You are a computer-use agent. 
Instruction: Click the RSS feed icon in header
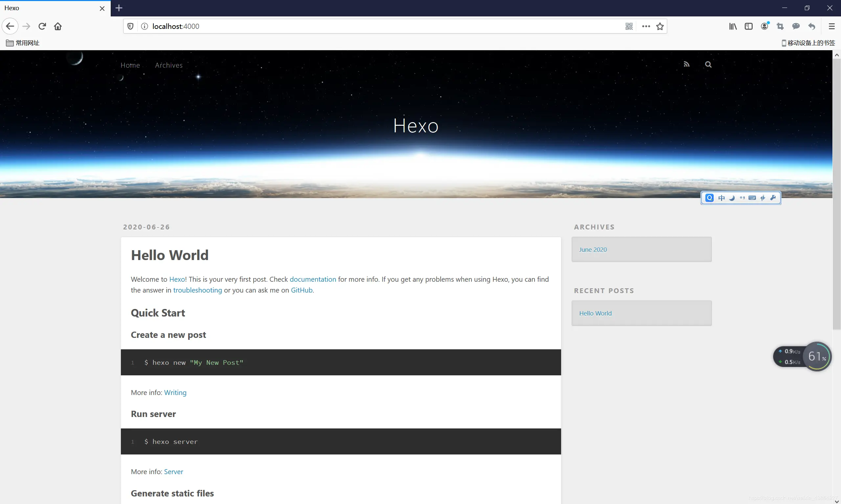coord(686,64)
